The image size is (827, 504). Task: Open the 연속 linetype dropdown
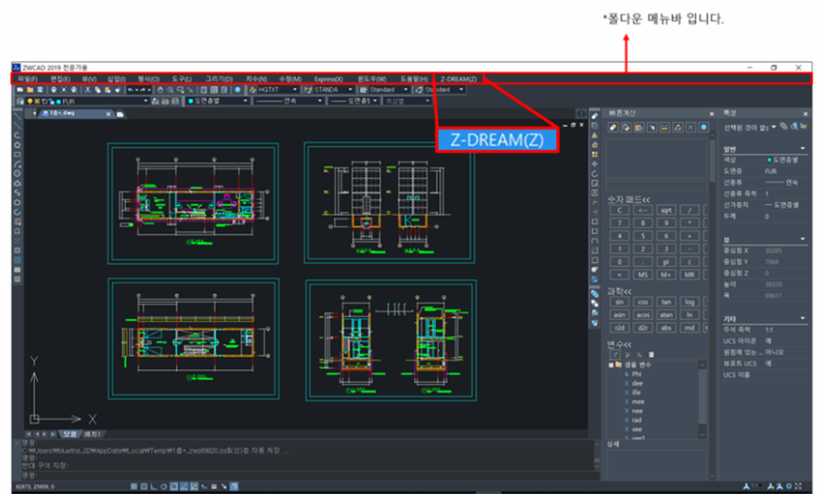(x=319, y=101)
